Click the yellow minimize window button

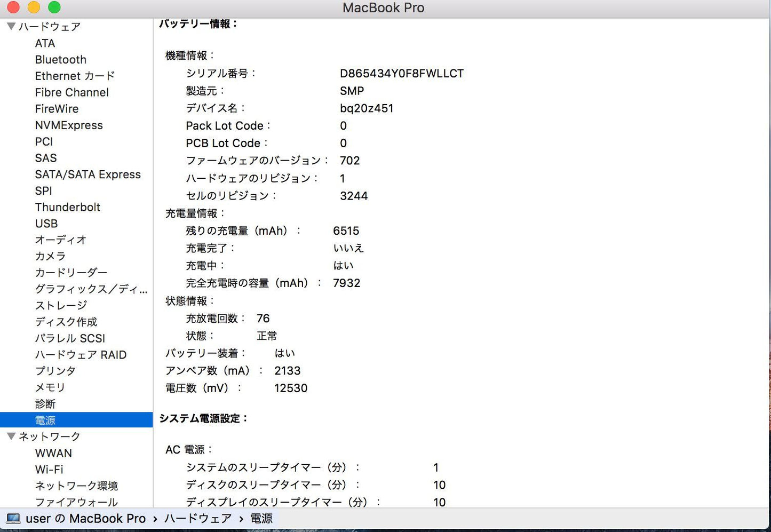click(x=34, y=7)
